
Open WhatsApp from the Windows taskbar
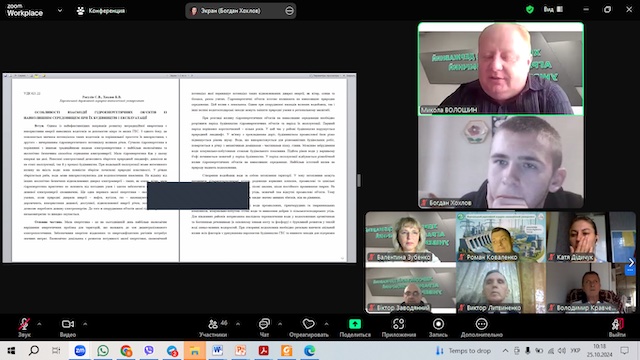point(103,351)
